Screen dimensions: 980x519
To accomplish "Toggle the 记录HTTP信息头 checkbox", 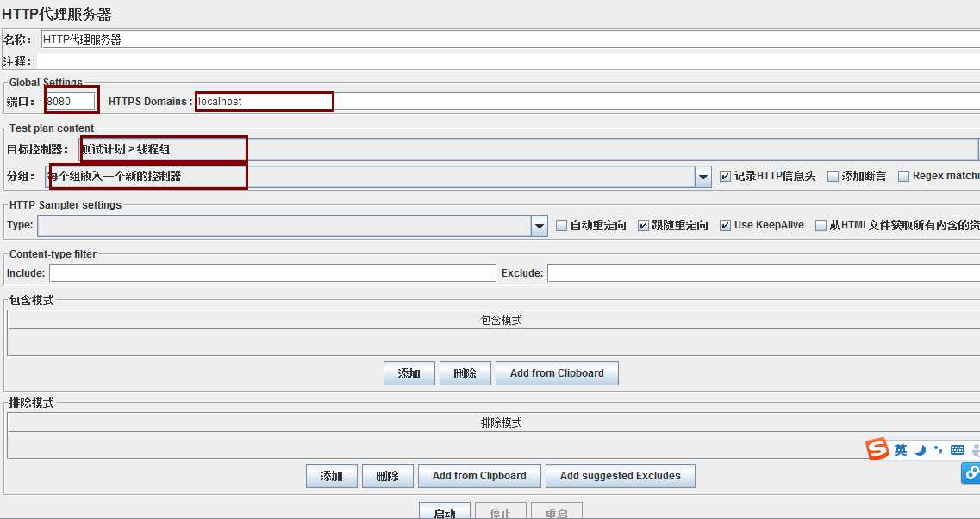I will 725,177.
